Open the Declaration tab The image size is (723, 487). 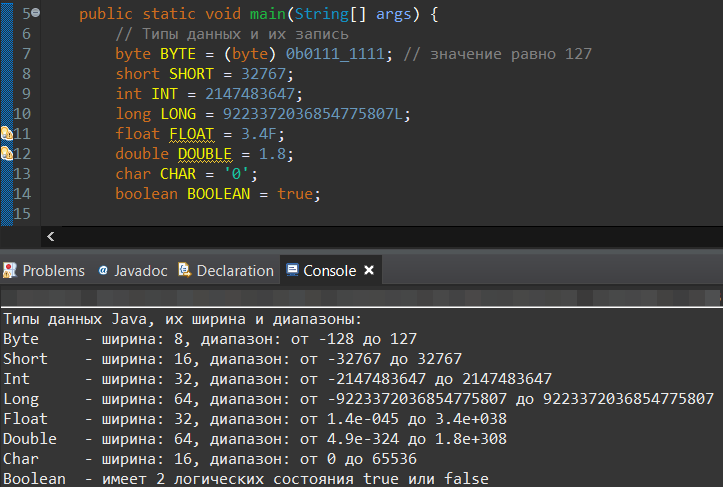pos(226,270)
